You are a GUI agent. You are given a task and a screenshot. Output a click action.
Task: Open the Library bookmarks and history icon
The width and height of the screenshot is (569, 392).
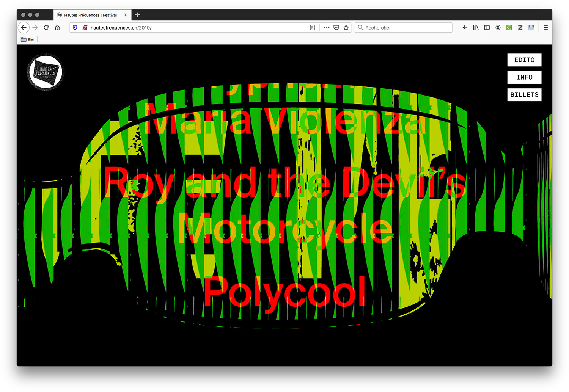click(476, 28)
